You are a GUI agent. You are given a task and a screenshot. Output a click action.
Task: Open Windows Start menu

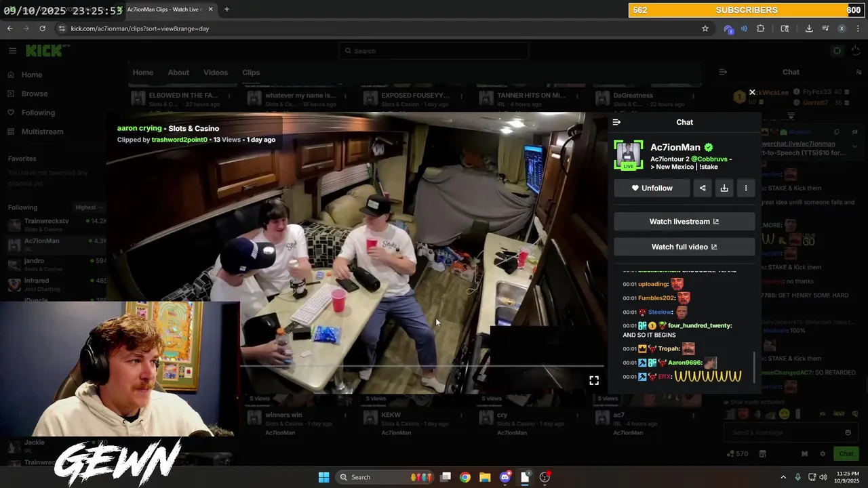323,477
